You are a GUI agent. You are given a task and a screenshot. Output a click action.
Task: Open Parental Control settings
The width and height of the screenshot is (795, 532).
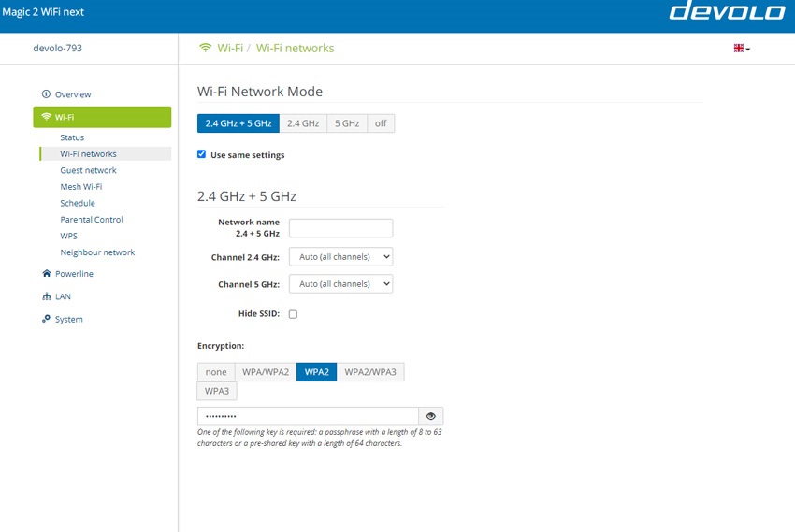92,220
